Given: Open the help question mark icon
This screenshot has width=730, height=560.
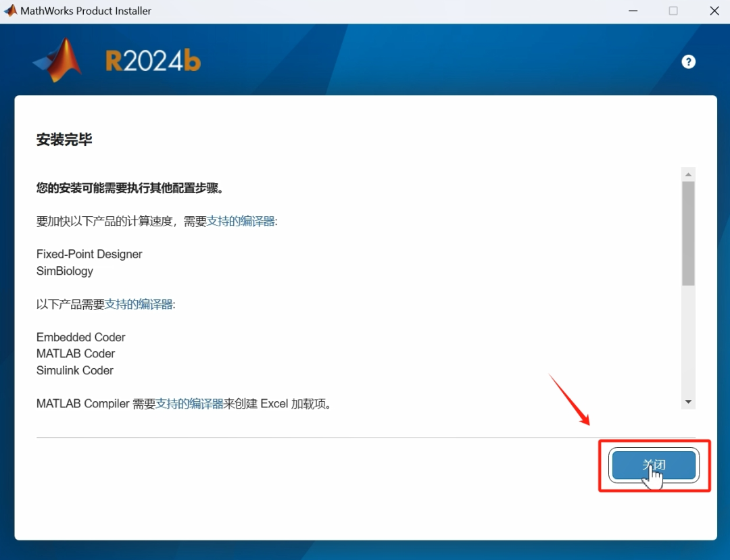Looking at the screenshot, I should click(x=688, y=62).
